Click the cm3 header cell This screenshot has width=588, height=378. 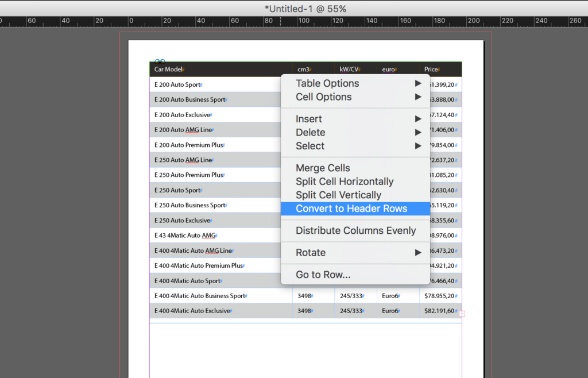(314, 70)
